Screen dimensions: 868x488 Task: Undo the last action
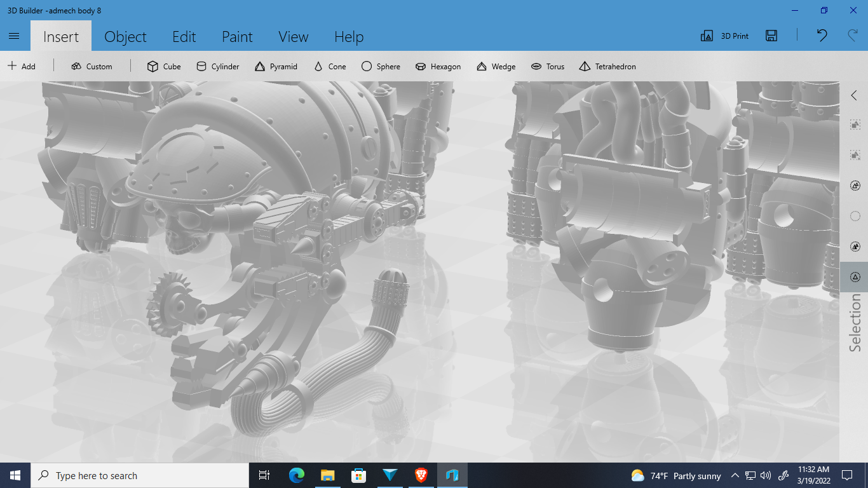click(x=822, y=36)
